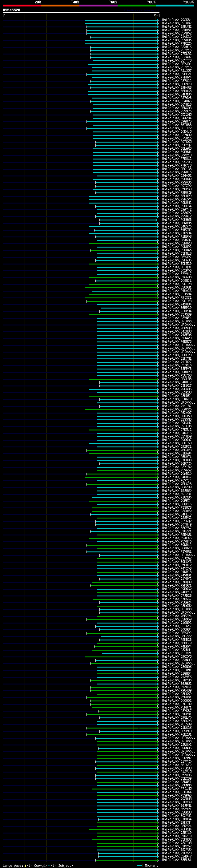Select the UniRef100_B9H4R8 label
This screenshot has width=197, height=868.
pyautogui.click(x=177, y=88)
